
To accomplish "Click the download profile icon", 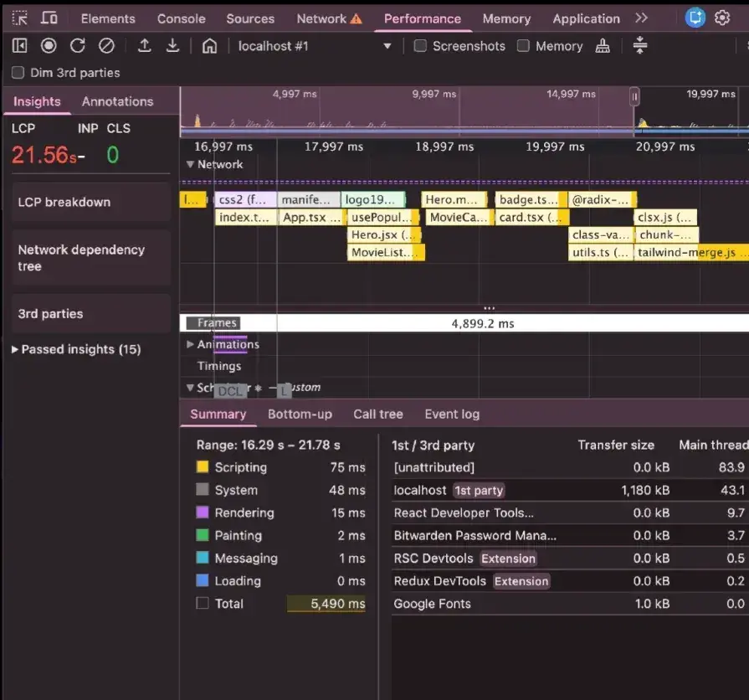I will click(172, 46).
